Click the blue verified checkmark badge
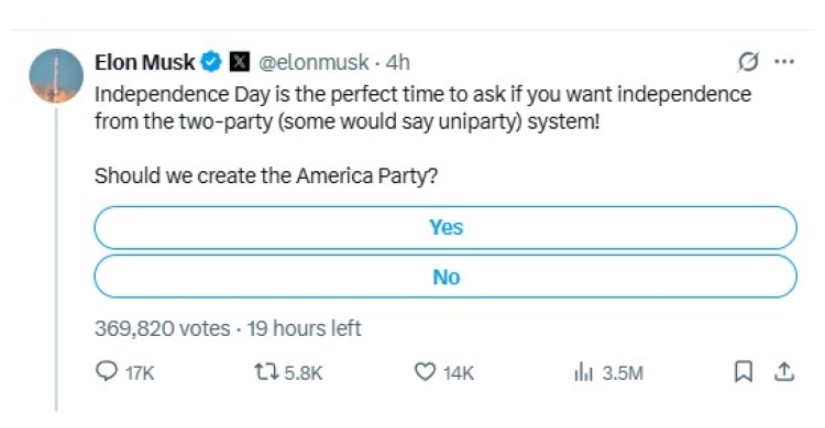 [212, 62]
